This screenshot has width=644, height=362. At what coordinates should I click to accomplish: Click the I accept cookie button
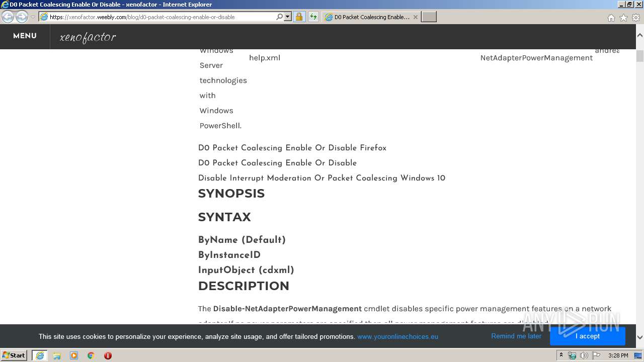point(588,336)
